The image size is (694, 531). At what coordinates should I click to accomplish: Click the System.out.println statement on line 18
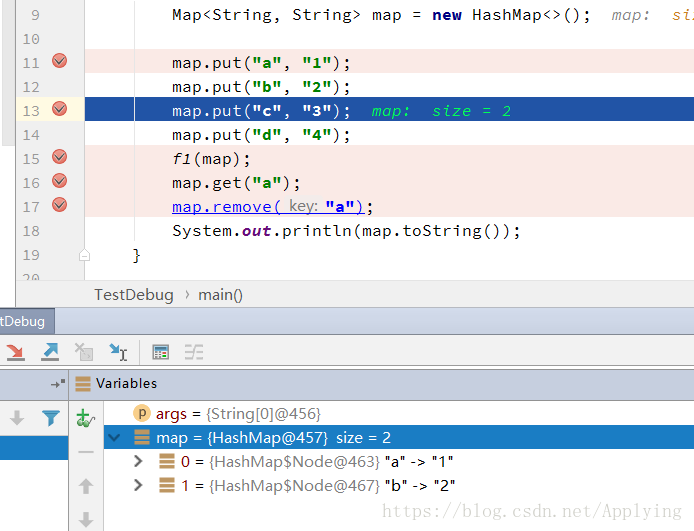[x=346, y=231]
